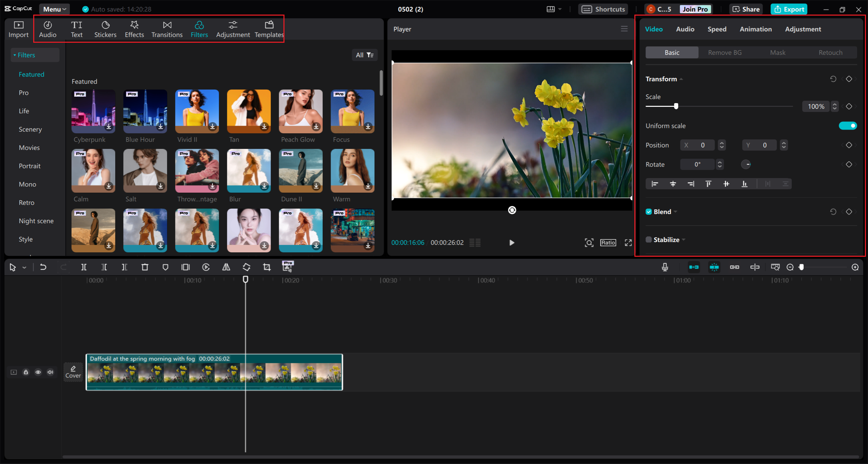The image size is (868, 464).
Task: Click the Speed ramping icon
Action: tap(205, 267)
